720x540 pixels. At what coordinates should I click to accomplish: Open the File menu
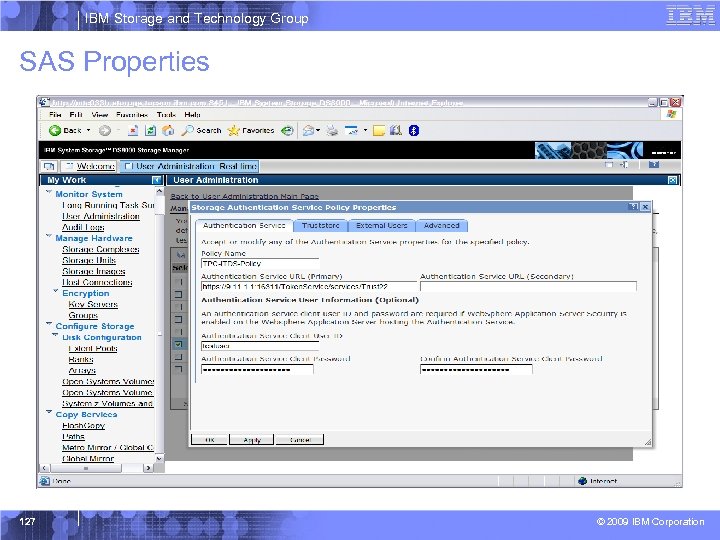coord(55,114)
